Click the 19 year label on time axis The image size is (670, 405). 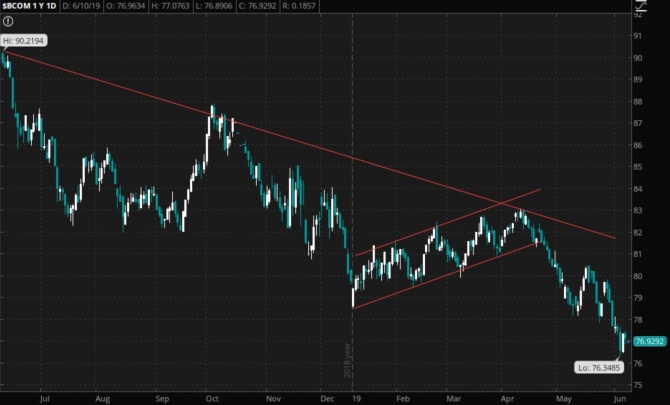[356, 399]
